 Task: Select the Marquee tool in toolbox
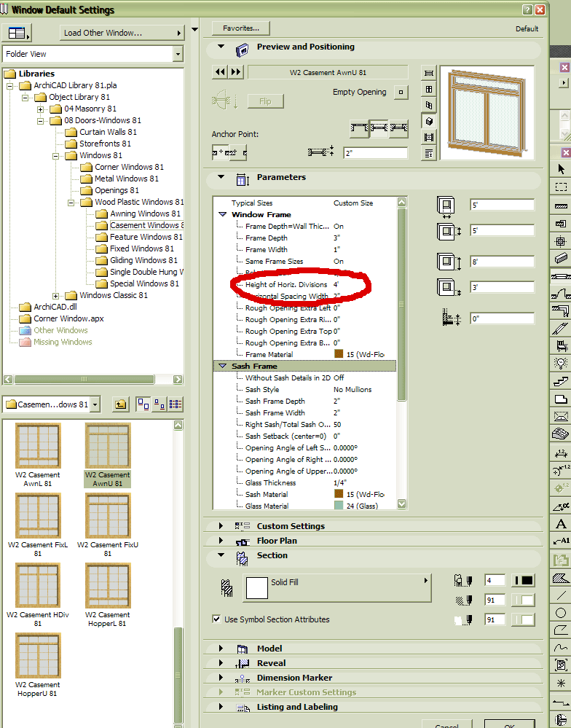coord(561,187)
